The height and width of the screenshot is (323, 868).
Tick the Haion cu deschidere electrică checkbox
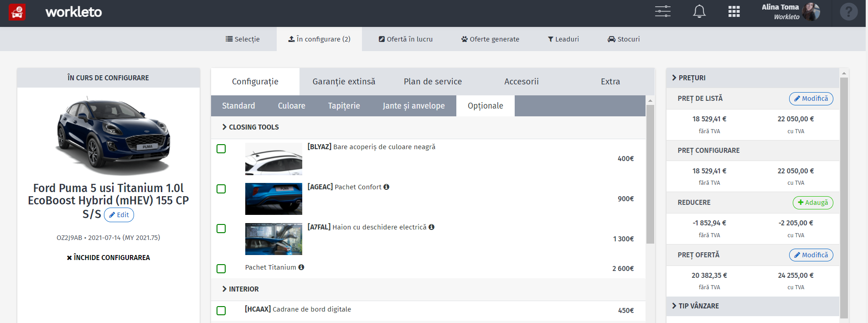pos(221,229)
